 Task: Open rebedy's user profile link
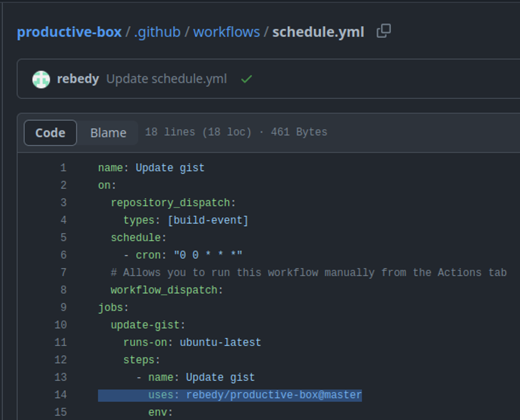[x=78, y=79]
